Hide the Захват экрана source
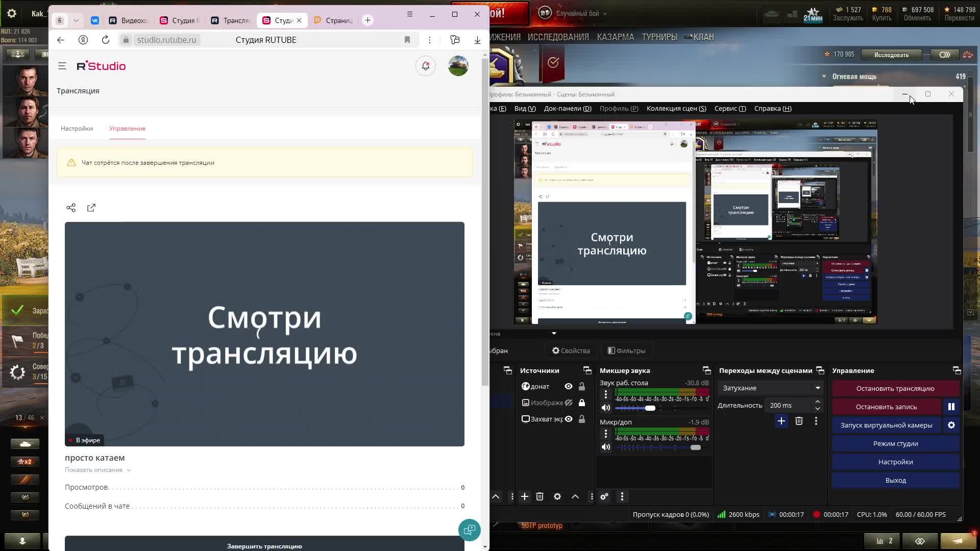The height and width of the screenshot is (551, 980). [x=569, y=419]
